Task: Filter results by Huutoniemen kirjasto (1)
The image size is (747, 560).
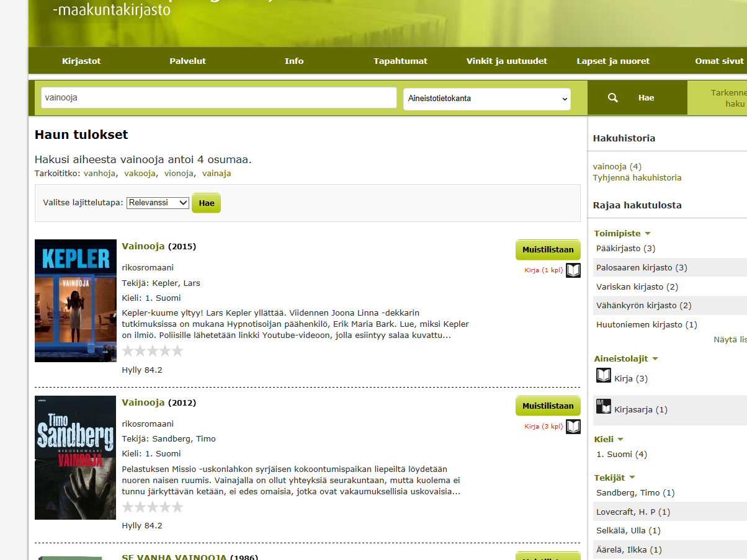Action: point(646,324)
